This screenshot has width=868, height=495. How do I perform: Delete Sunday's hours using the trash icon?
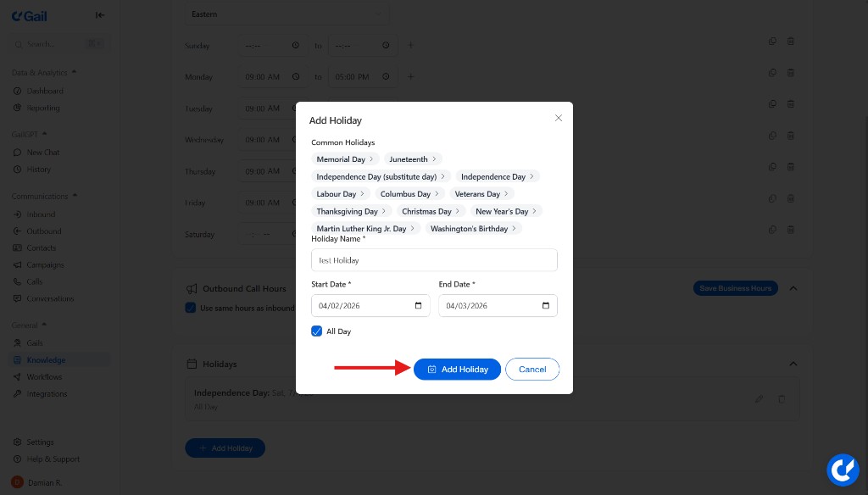tap(790, 41)
